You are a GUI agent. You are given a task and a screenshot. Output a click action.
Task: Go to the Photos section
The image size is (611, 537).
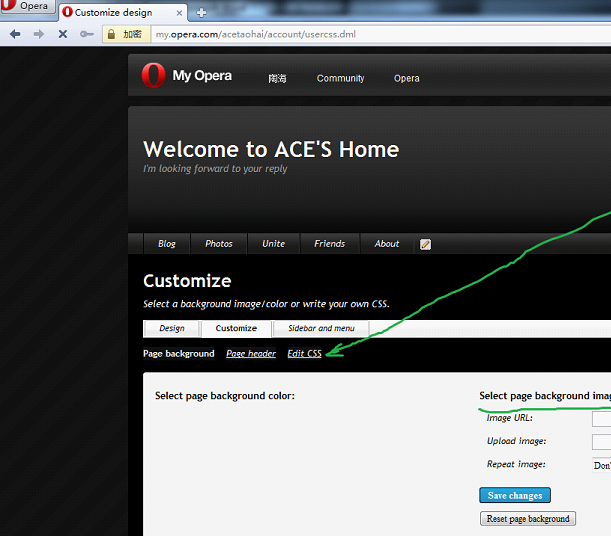pos(219,244)
